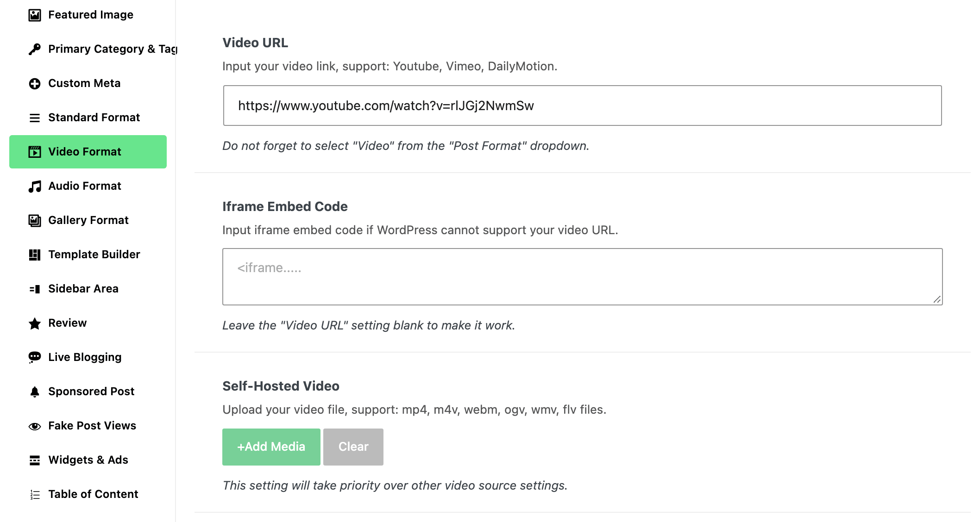Click the speech bubble icon for Live Blogging

35,357
